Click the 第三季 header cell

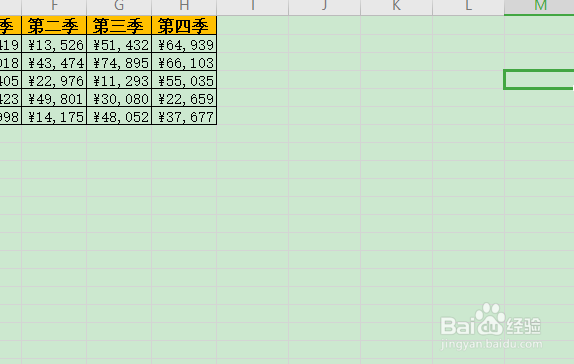[x=119, y=26]
